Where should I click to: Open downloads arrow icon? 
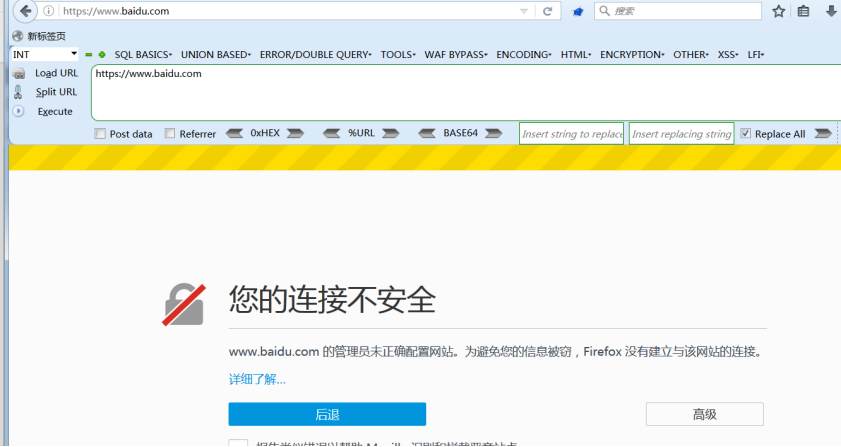tap(831, 11)
